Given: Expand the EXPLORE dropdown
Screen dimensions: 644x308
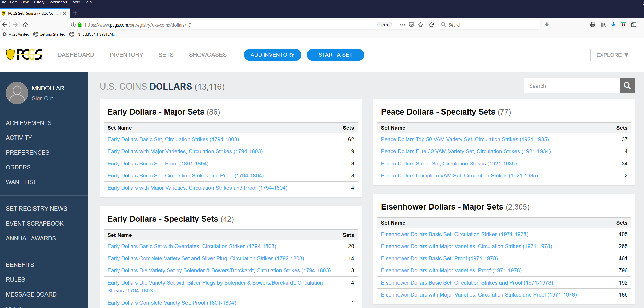Looking at the screenshot, I should [613, 55].
